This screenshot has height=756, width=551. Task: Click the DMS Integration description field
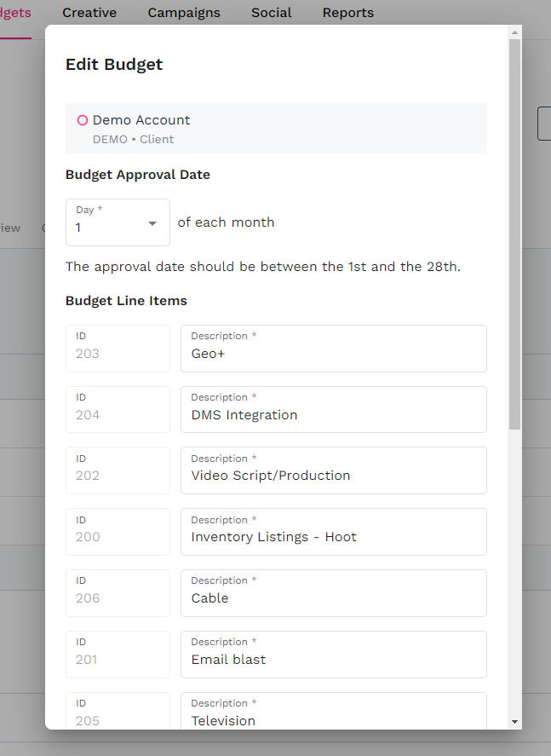[x=333, y=415]
